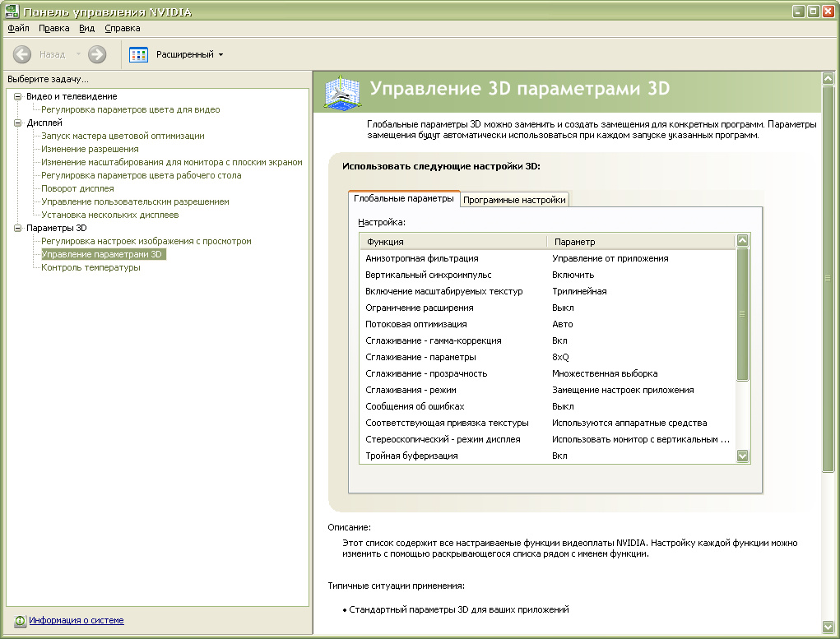The height and width of the screenshot is (639, 840).
Task: Select the Анизотропная фильтрация row
Action: (547, 259)
